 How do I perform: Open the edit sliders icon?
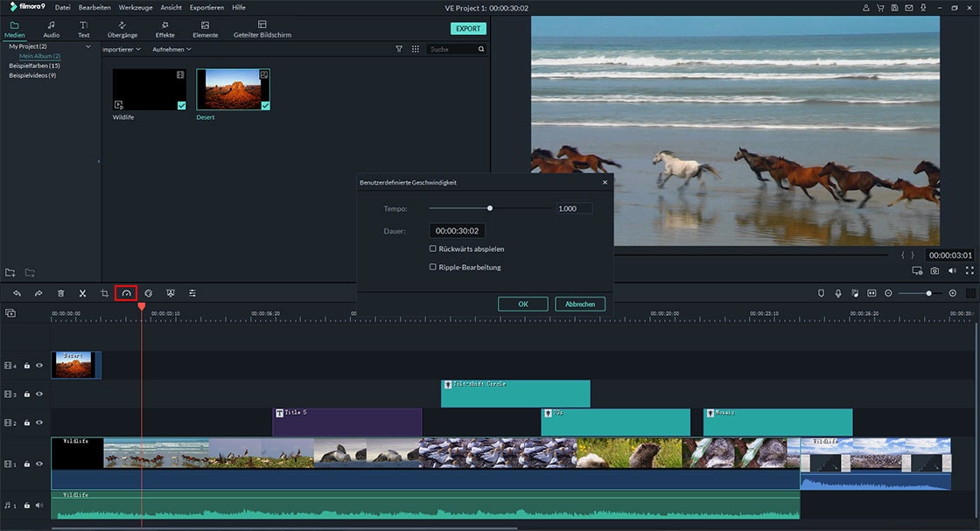[x=192, y=293]
